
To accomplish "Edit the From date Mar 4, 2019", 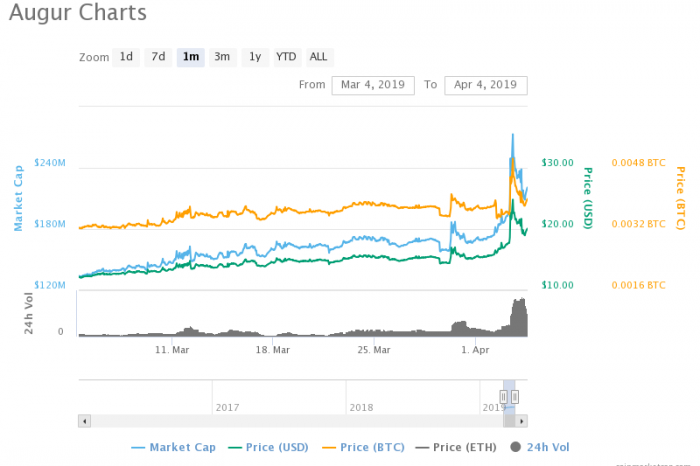I will click(x=373, y=85).
